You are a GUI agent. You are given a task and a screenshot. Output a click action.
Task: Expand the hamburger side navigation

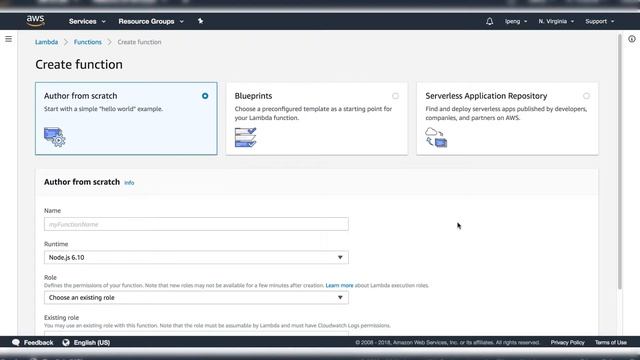[x=9, y=39]
